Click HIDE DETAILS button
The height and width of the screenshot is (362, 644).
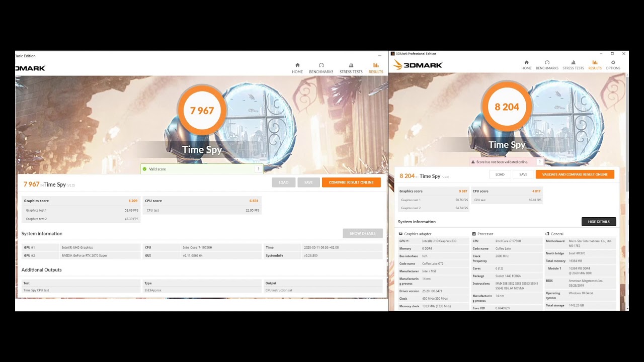599,222
